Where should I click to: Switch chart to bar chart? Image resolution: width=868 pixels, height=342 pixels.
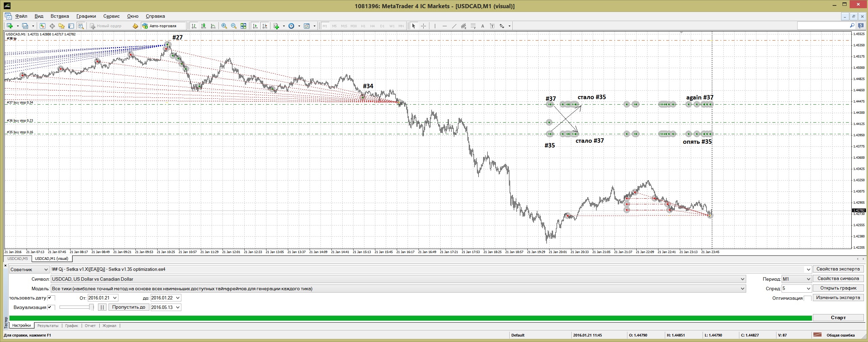click(194, 26)
